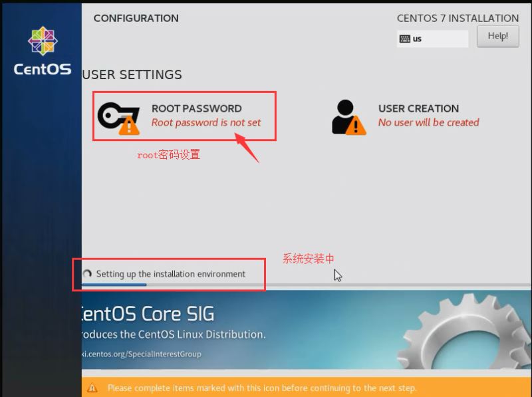Click the CentOS logo in sidebar

[x=43, y=41]
